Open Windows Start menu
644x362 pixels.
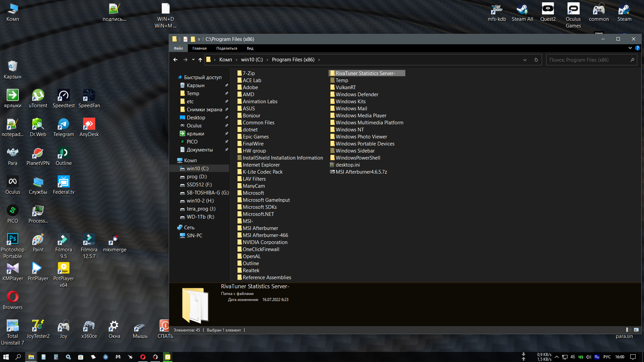(x=6, y=357)
